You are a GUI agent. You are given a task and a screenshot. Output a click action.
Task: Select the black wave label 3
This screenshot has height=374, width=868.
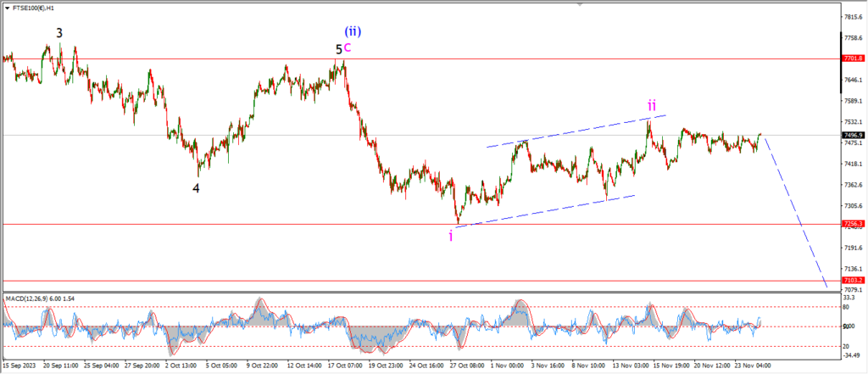tap(59, 33)
